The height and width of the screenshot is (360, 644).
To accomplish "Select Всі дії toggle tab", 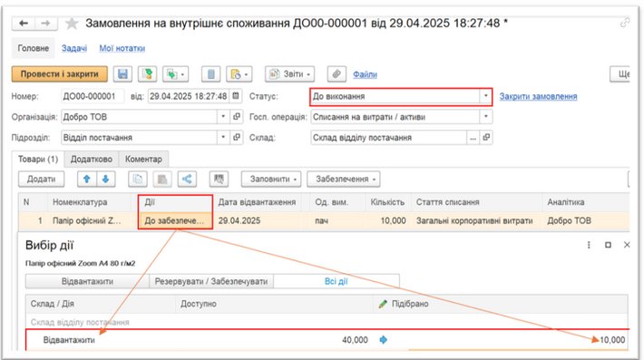I will [336, 282].
